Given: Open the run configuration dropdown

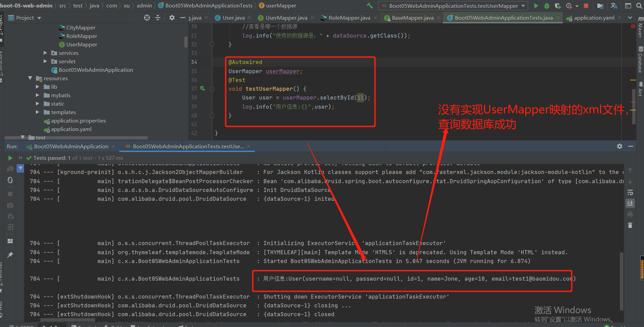Looking at the screenshot, I should click(453, 6).
